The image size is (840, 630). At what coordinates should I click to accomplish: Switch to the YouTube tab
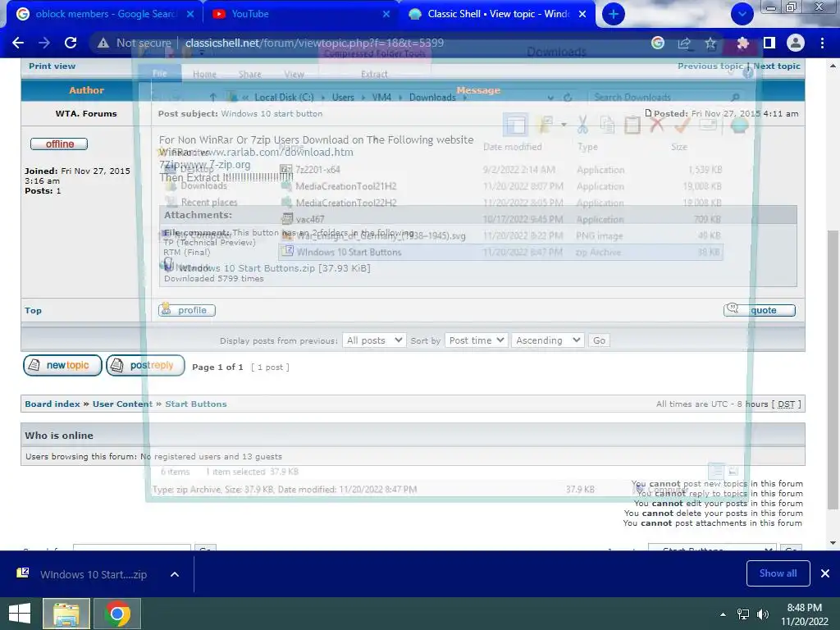(x=300, y=14)
